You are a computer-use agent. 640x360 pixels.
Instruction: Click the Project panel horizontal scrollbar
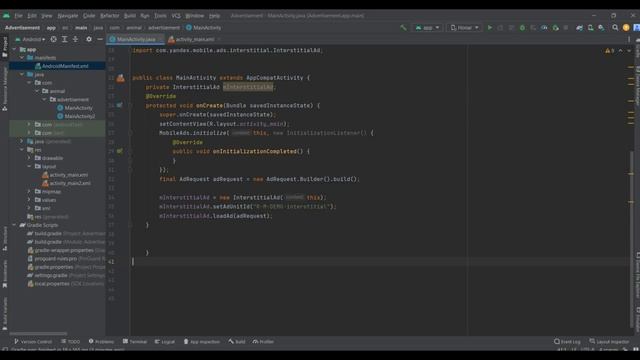click(38, 333)
